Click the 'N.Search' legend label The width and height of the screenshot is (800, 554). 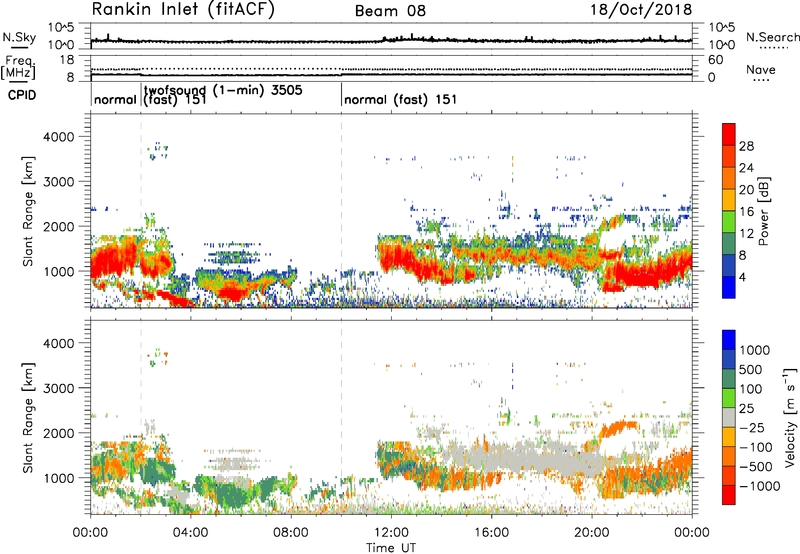pyautogui.click(x=772, y=37)
